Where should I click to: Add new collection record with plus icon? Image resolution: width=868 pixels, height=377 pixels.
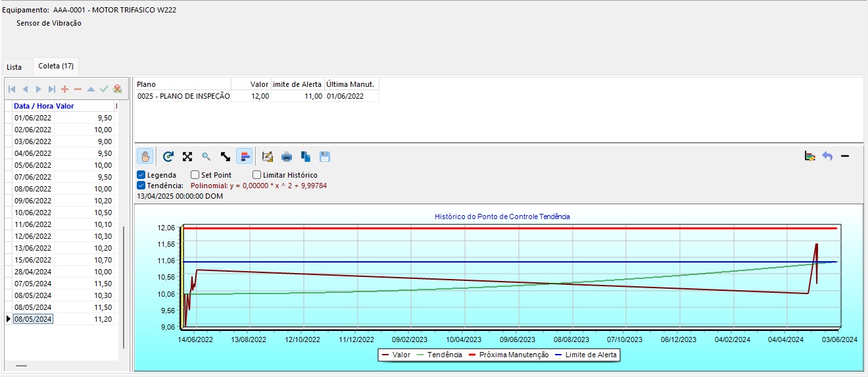(64, 89)
